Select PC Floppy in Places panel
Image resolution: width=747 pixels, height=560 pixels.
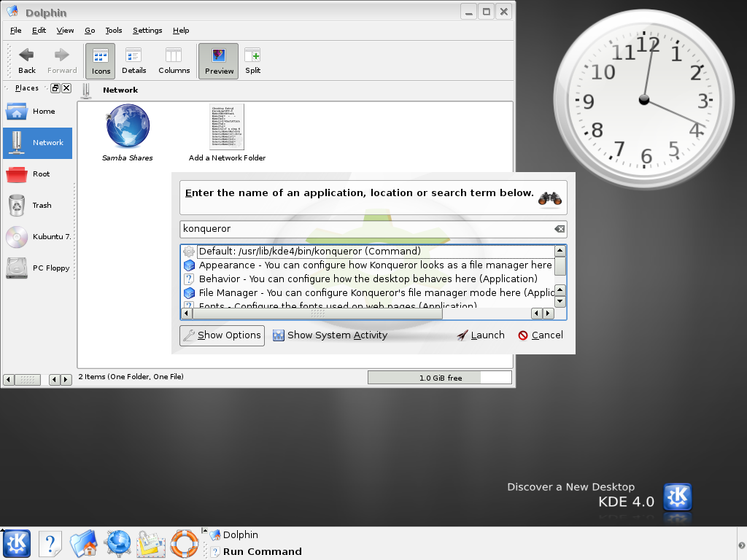click(36, 268)
